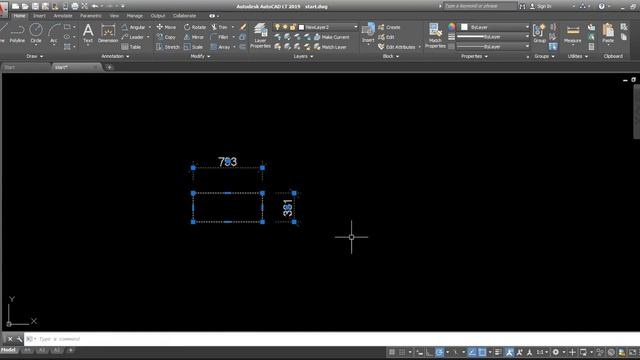Choose the Array tool
The height and width of the screenshot is (360, 640).
[x=220, y=47]
